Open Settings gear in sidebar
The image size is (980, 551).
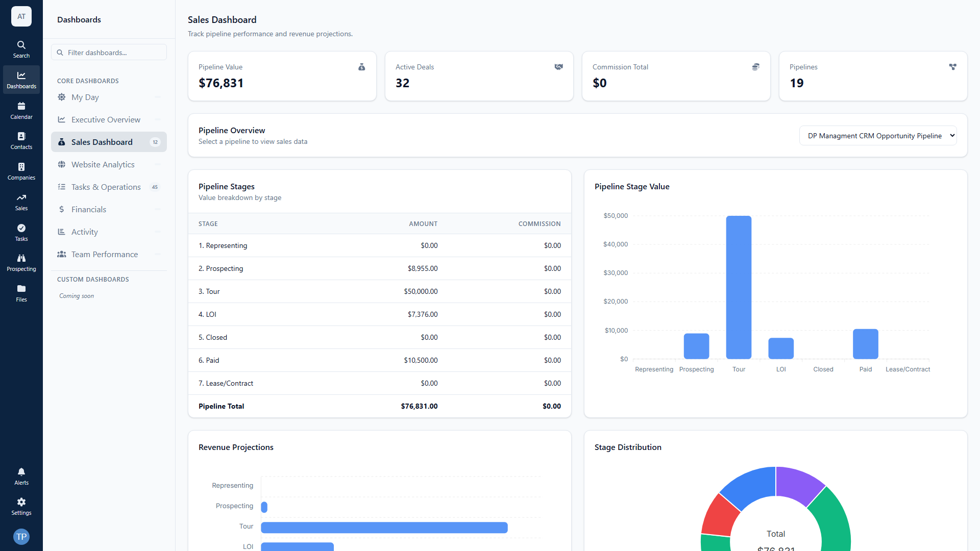click(21, 507)
